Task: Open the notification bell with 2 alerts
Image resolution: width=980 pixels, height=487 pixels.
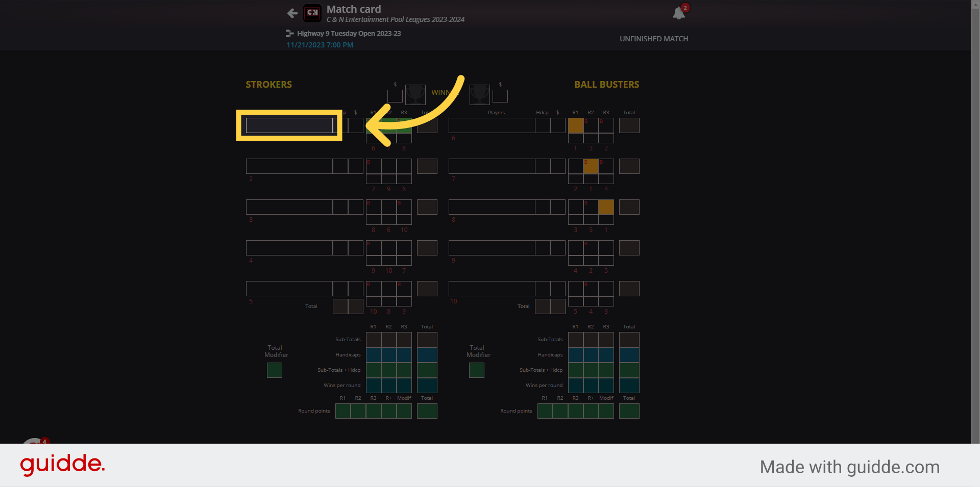Action: pos(678,13)
